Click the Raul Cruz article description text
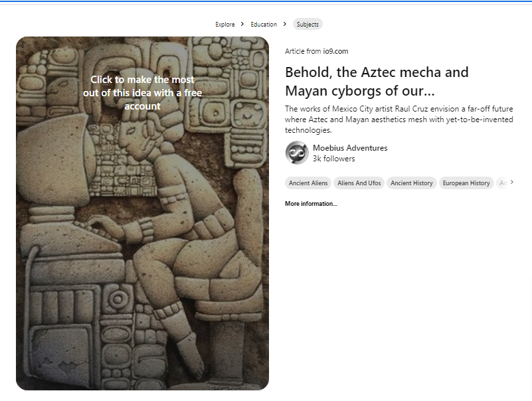 click(x=399, y=120)
